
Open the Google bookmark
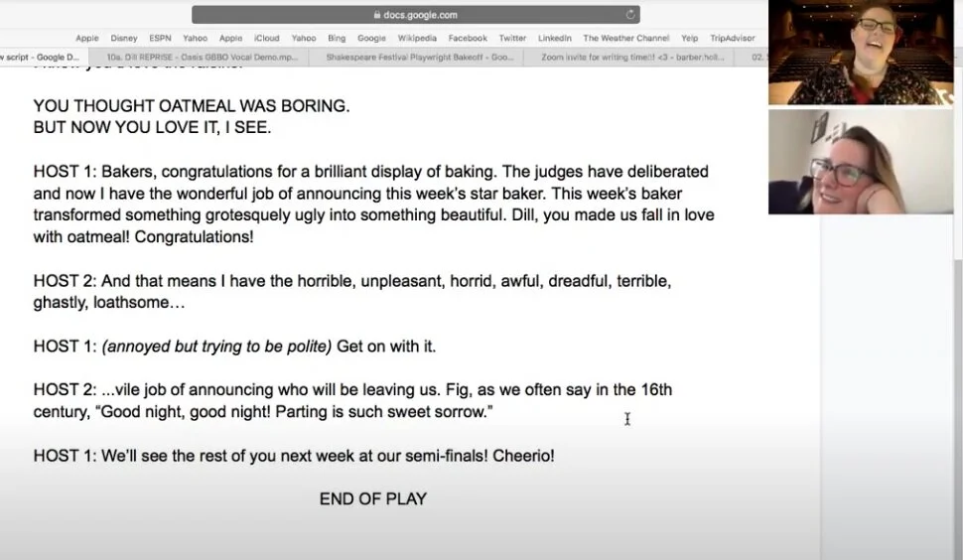371,38
